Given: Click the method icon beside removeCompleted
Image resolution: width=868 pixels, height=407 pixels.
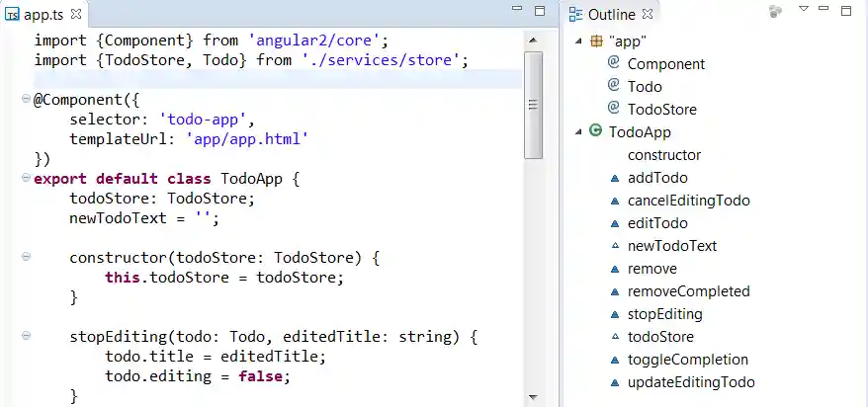Looking at the screenshot, I should click(615, 291).
